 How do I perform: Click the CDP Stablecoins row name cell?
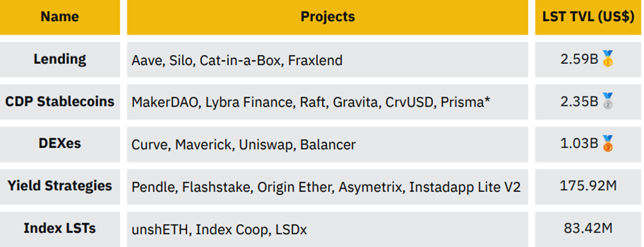[x=60, y=102]
